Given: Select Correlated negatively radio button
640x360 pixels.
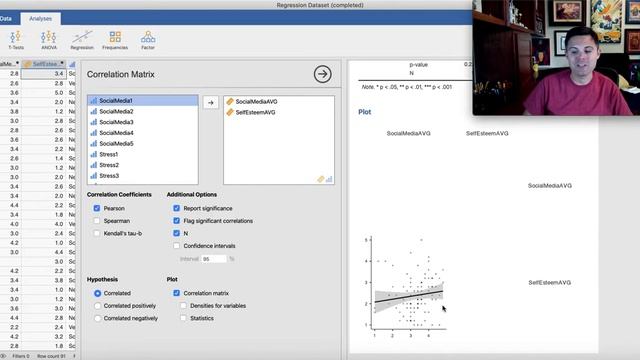Looking at the screenshot, I should coord(97,318).
